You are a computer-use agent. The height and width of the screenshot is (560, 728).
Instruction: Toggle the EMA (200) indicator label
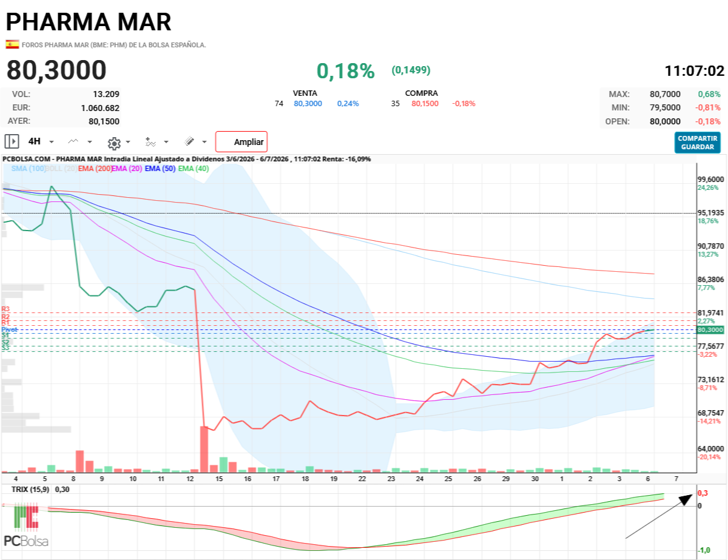click(95, 169)
